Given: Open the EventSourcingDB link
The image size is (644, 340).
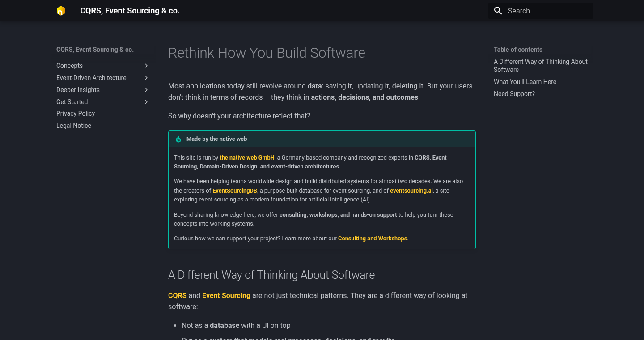Looking at the screenshot, I should (x=235, y=190).
